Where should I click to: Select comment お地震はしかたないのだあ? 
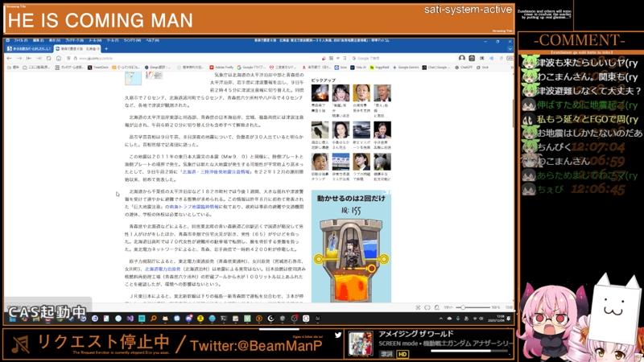click(x=589, y=133)
